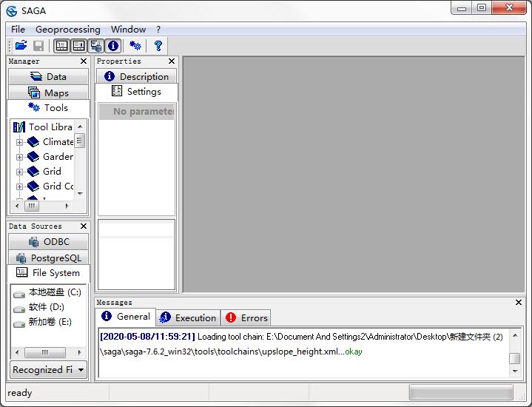532x407 pixels.
Task: Switch to the Errors messages tab
Action: (x=246, y=317)
